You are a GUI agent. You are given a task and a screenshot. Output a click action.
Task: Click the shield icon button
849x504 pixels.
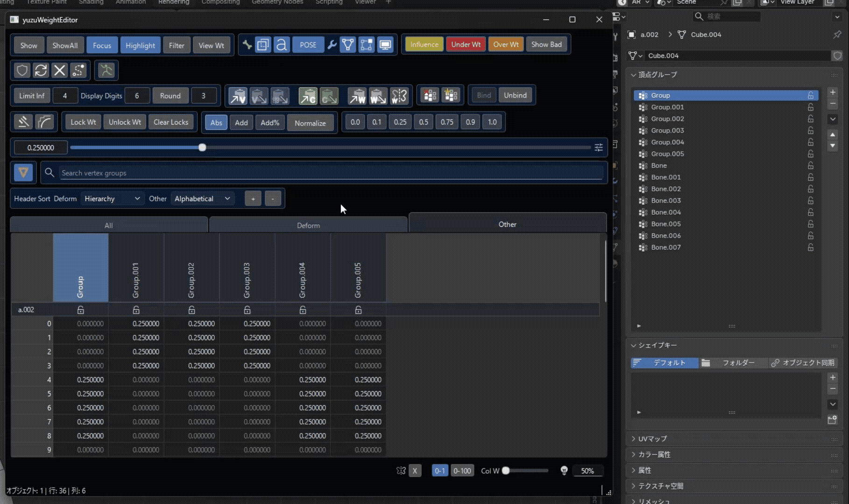pos(22,70)
